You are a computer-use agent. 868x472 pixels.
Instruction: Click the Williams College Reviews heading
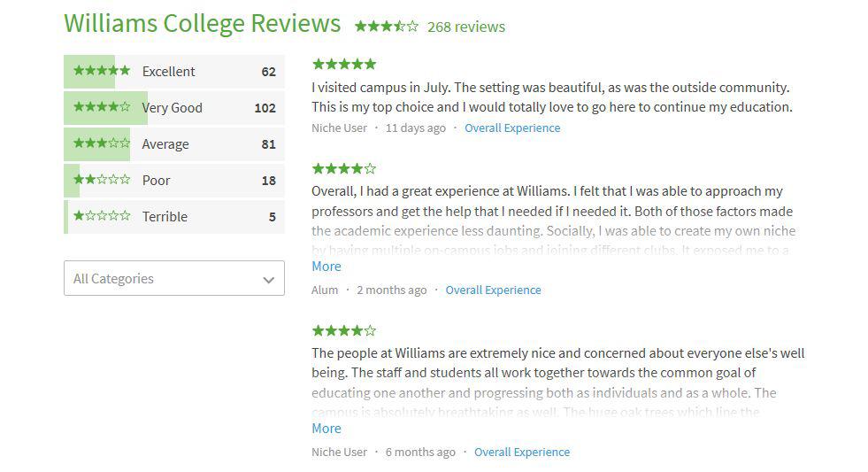[x=202, y=23]
